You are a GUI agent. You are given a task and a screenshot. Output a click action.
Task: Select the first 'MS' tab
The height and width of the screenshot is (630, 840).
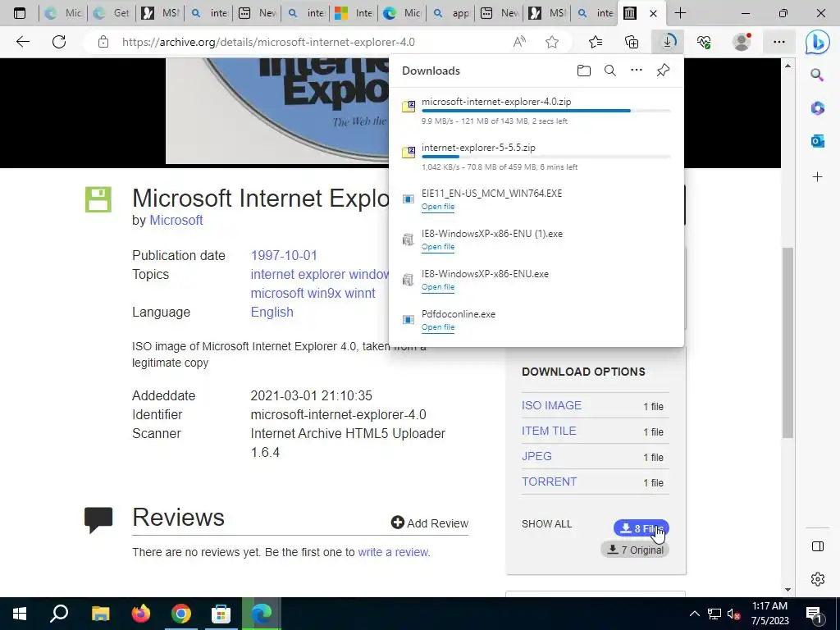coord(160,13)
